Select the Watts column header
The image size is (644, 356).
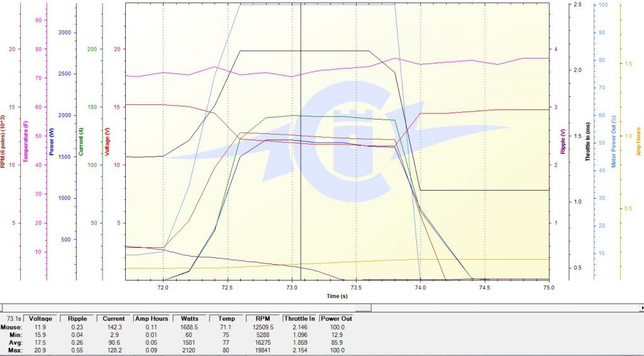point(189,318)
